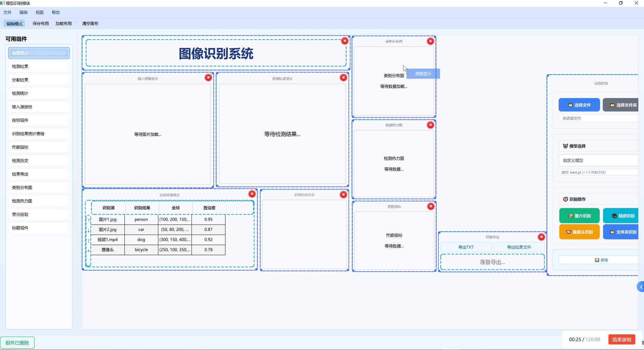Click the gray 选择文件夹 button
The height and width of the screenshot is (350, 644).
point(621,105)
